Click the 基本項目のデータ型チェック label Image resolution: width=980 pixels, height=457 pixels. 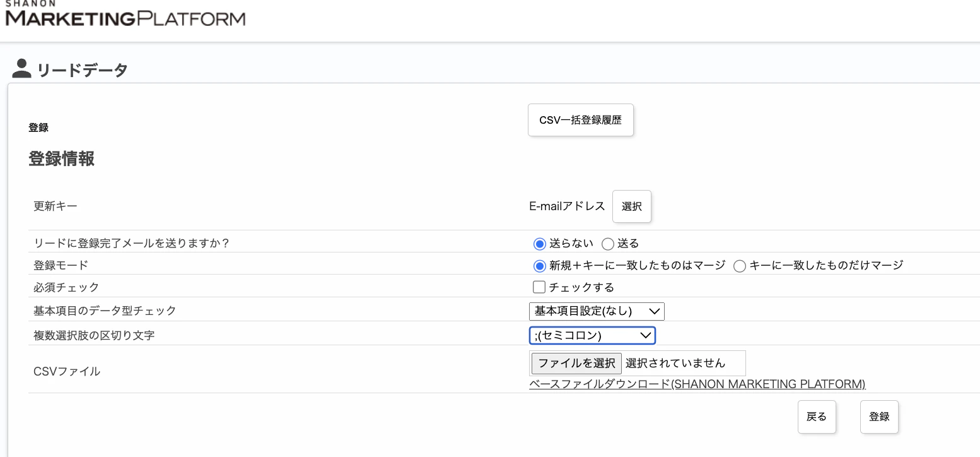(105, 311)
